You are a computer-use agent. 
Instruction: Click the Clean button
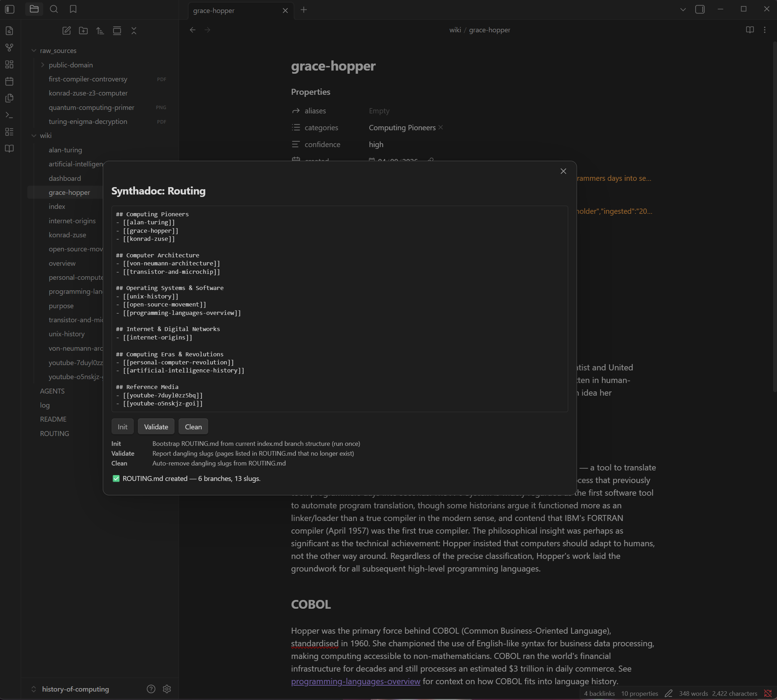[193, 427]
